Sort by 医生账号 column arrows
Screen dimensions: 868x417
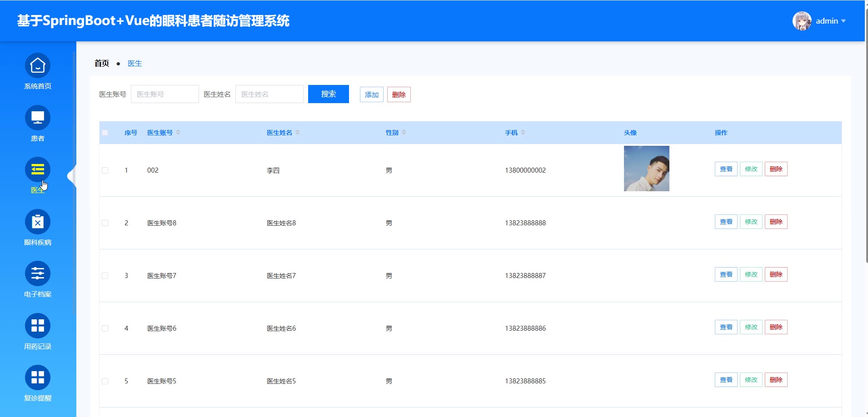point(178,133)
